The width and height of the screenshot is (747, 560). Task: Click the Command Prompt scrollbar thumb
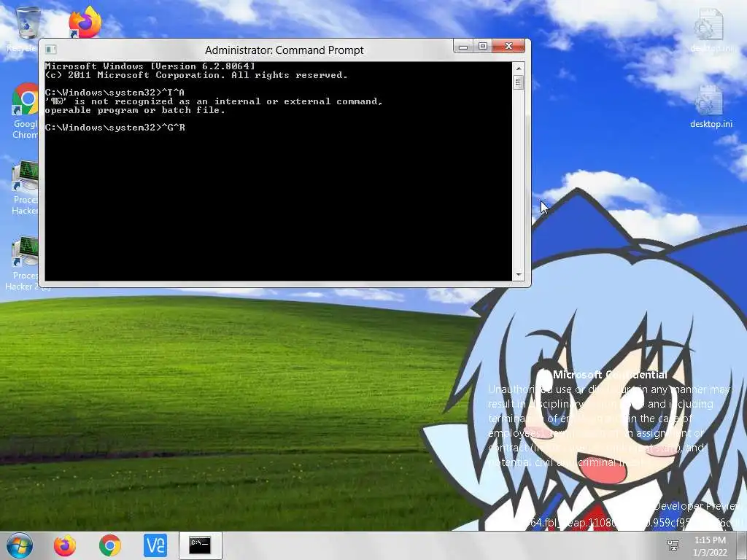pos(519,82)
